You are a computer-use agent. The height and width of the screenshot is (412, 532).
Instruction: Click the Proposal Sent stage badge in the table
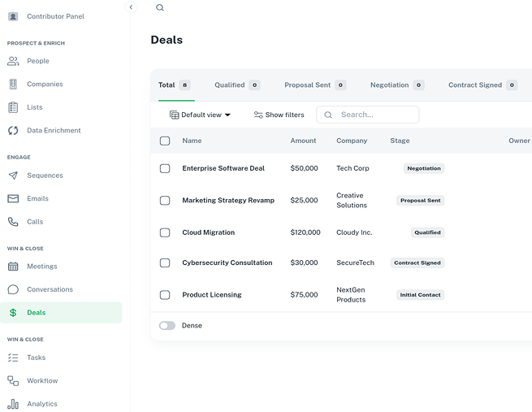(421, 201)
